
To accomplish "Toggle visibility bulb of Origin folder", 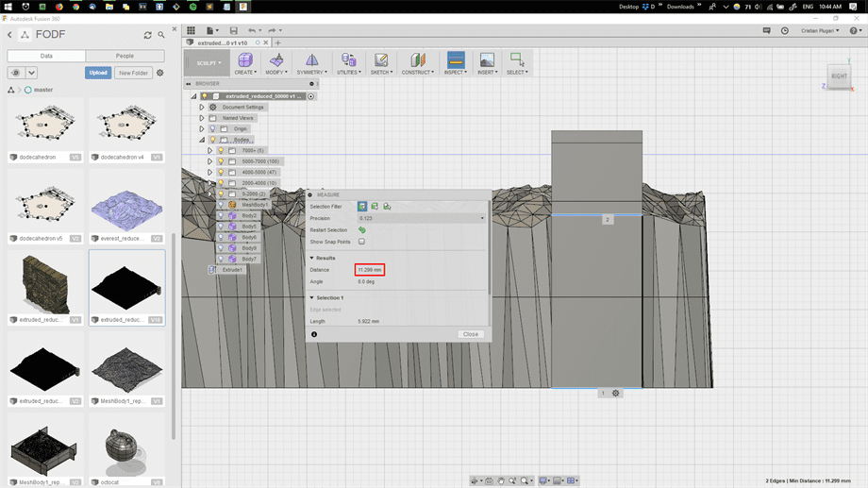I will click(x=212, y=128).
